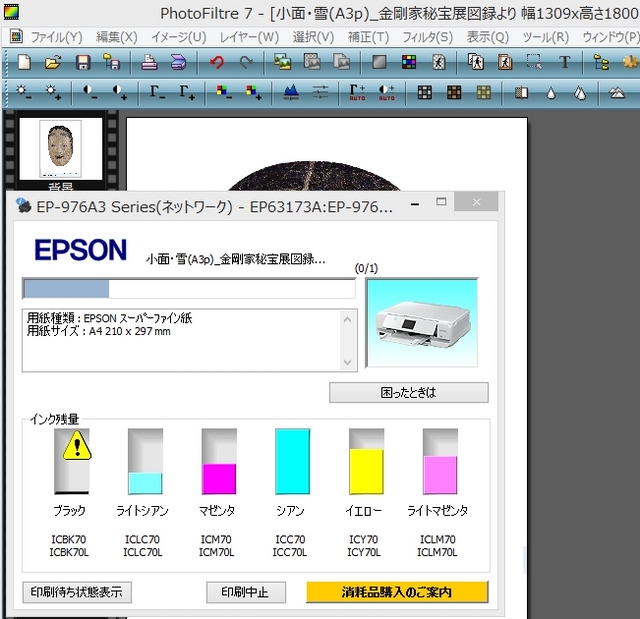Click the down arrow in paper info box

(347, 362)
